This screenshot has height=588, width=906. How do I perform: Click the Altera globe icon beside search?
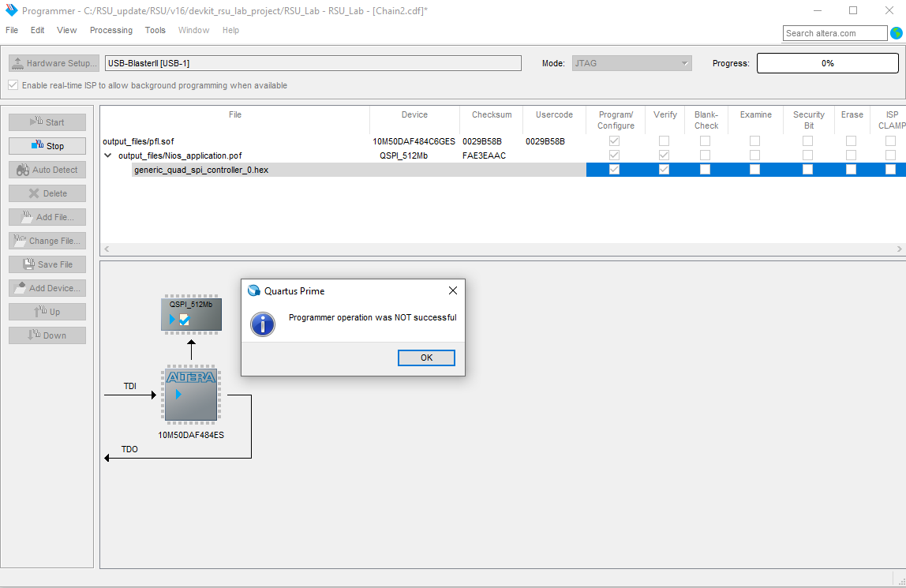point(896,33)
